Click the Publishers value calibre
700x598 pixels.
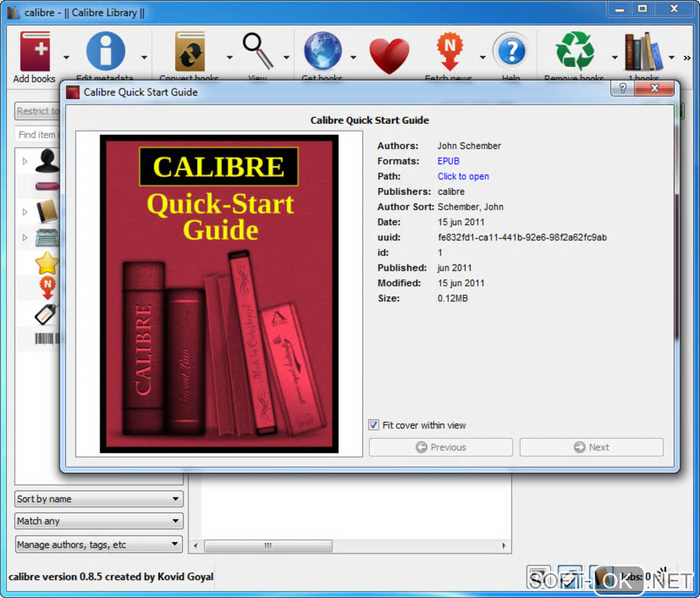pos(451,192)
